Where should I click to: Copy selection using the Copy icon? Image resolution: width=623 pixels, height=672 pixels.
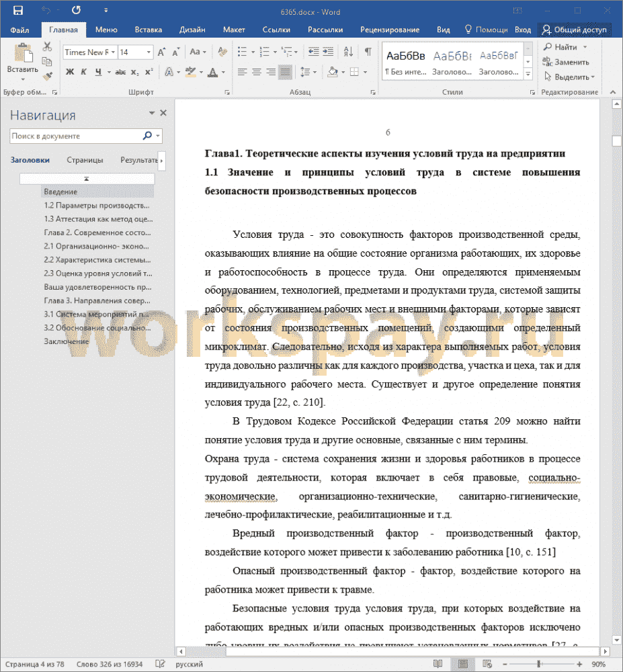point(47,61)
